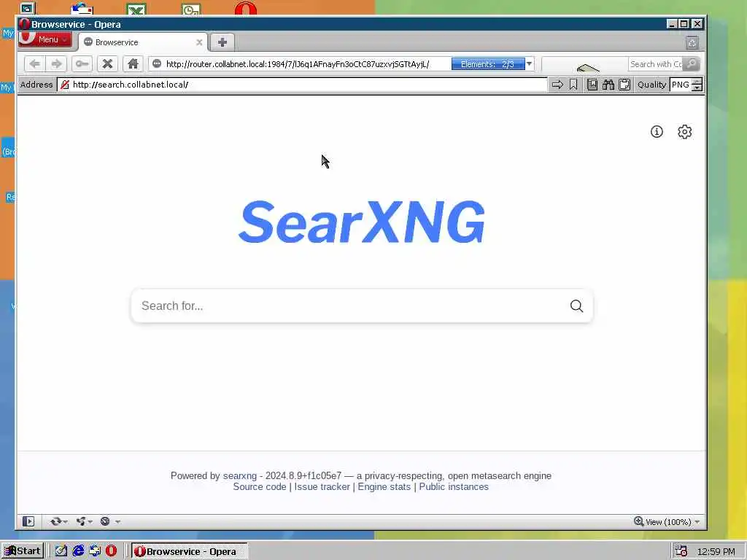Click the site badge icon in Opera's URL field
747x560 pixels.
157,64
